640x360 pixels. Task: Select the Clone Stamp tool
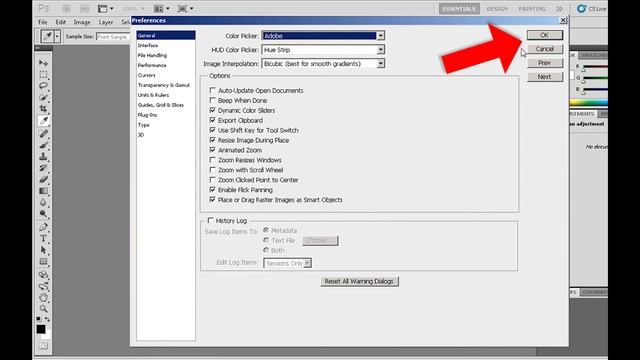[x=43, y=156]
